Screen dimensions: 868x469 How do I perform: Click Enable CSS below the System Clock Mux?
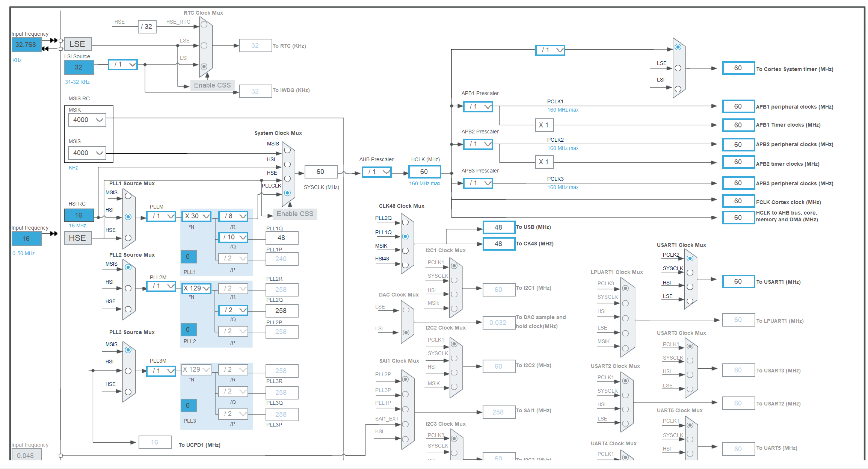point(295,213)
